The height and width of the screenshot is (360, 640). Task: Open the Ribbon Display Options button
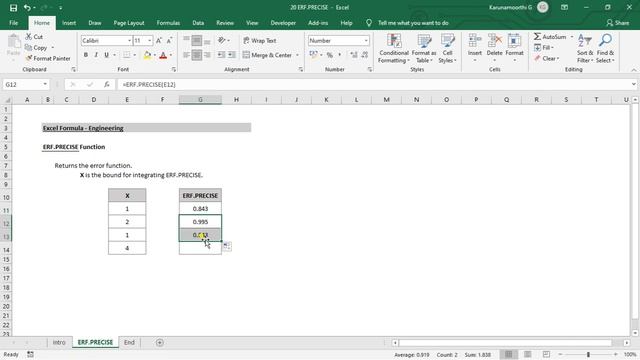564,7
